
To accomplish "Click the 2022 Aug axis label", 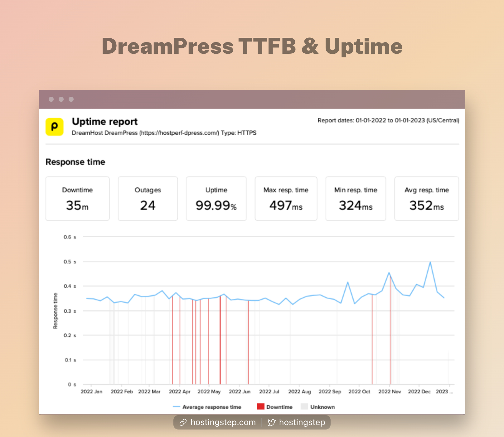I will 299,391.
